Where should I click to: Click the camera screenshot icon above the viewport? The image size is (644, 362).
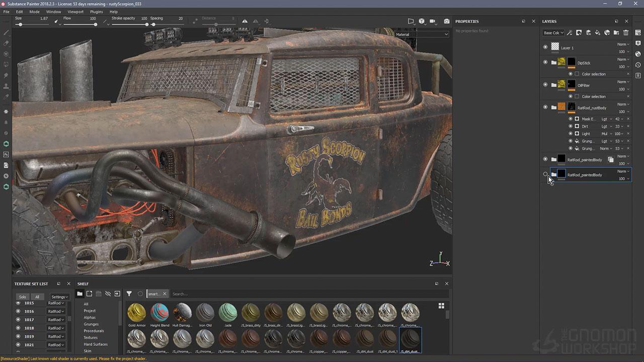(x=446, y=22)
